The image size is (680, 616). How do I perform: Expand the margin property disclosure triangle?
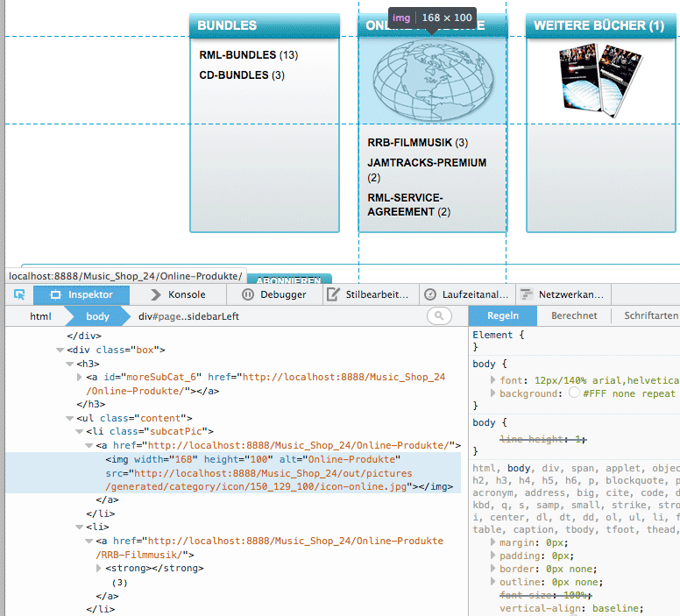pyautogui.click(x=492, y=542)
